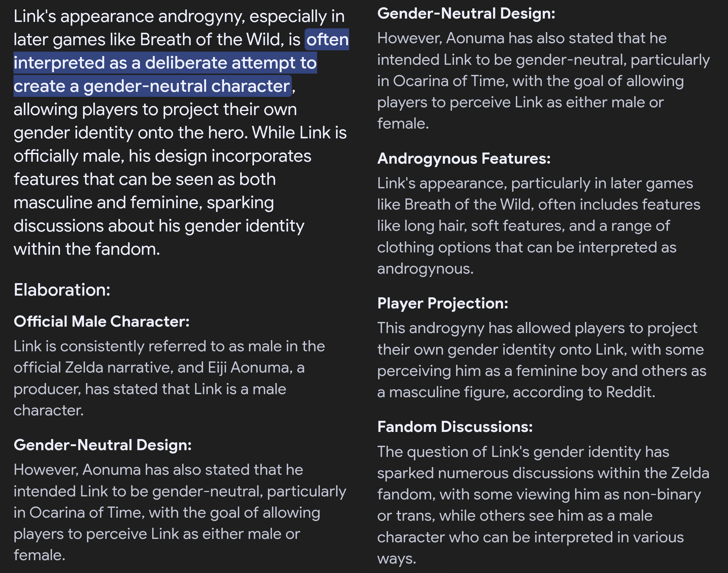728x573 pixels.
Task: Click the 'Elaboration:' heading
Action: click(62, 290)
